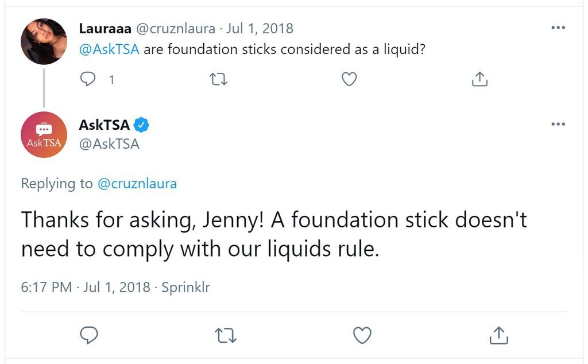Like Lauraaa's tweet with heart icon
The width and height of the screenshot is (588, 364).
[x=349, y=79]
